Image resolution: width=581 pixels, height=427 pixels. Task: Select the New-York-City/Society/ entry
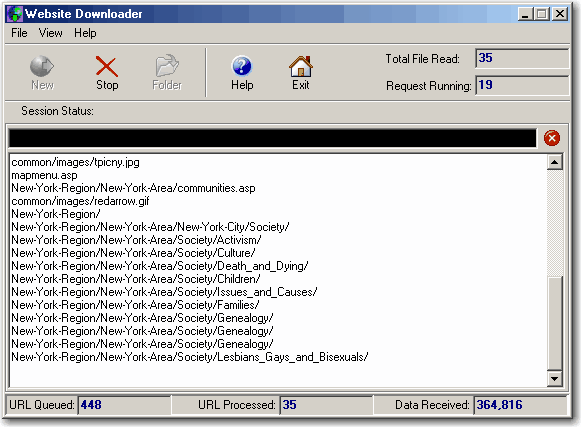[150, 227]
